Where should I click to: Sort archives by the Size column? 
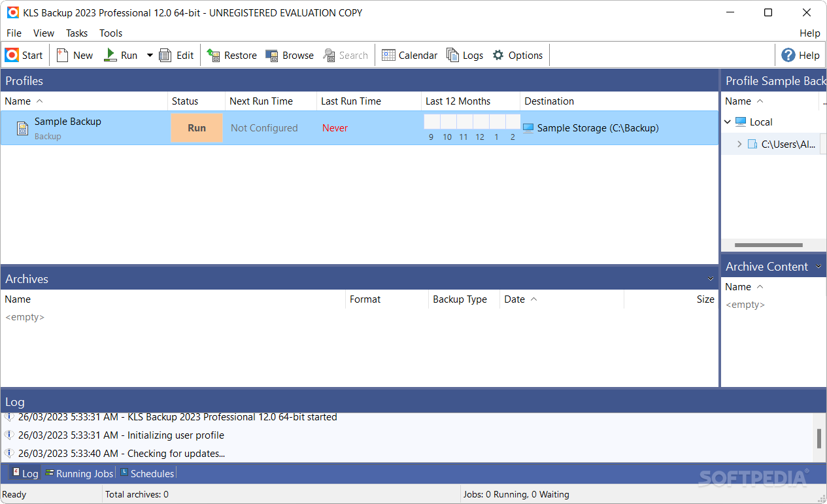[x=671, y=299]
